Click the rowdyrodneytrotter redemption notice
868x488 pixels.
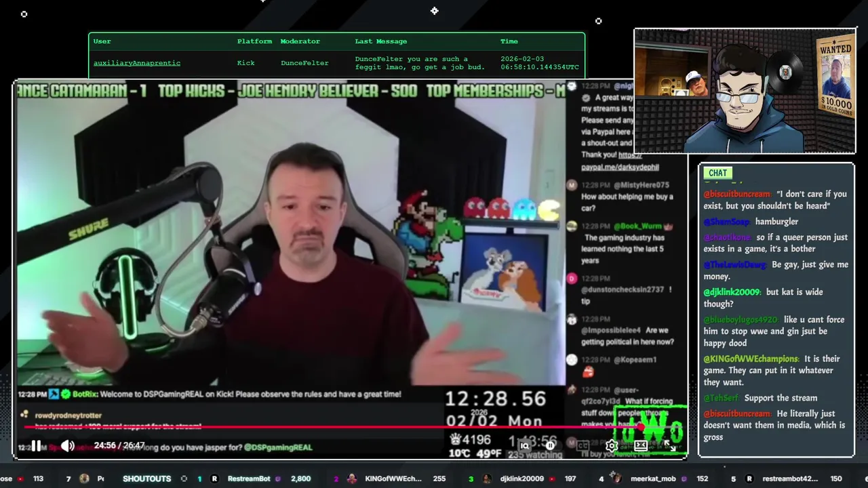click(x=119, y=421)
